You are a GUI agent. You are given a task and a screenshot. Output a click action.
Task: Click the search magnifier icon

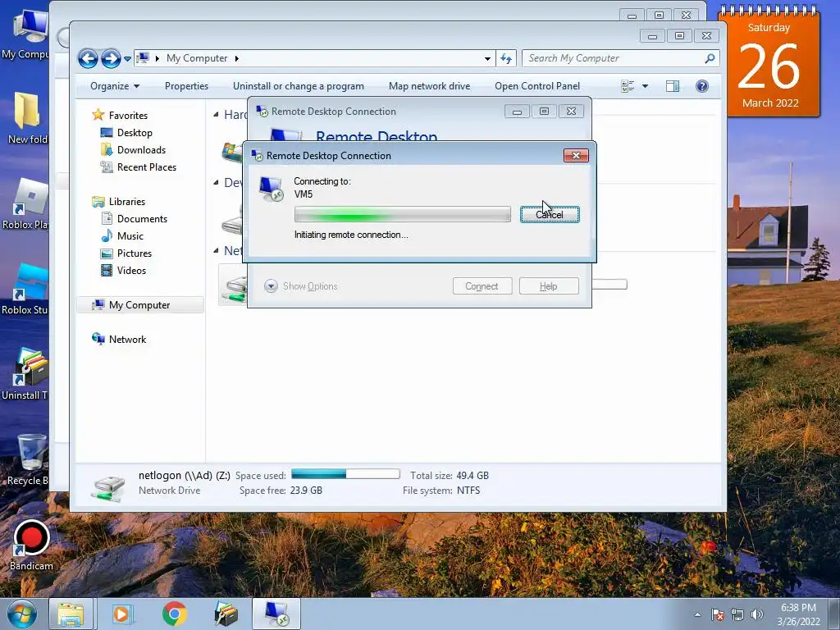coord(710,58)
